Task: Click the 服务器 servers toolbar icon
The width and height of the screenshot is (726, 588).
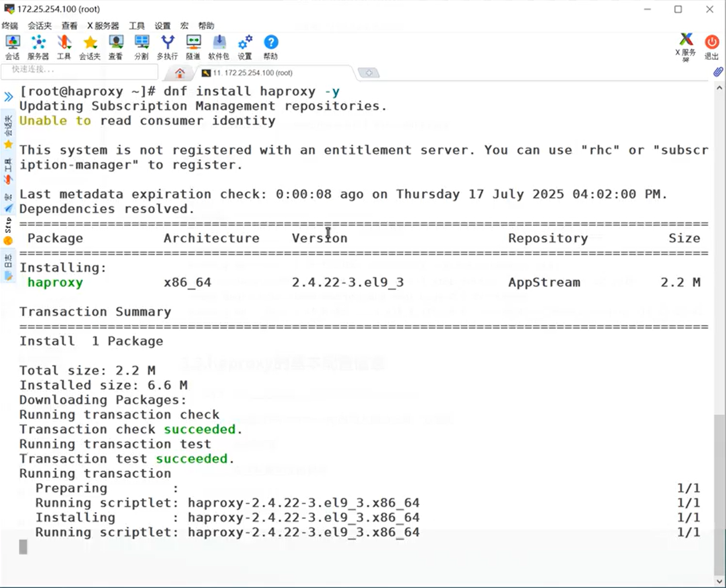Action: tap(38, 47)
